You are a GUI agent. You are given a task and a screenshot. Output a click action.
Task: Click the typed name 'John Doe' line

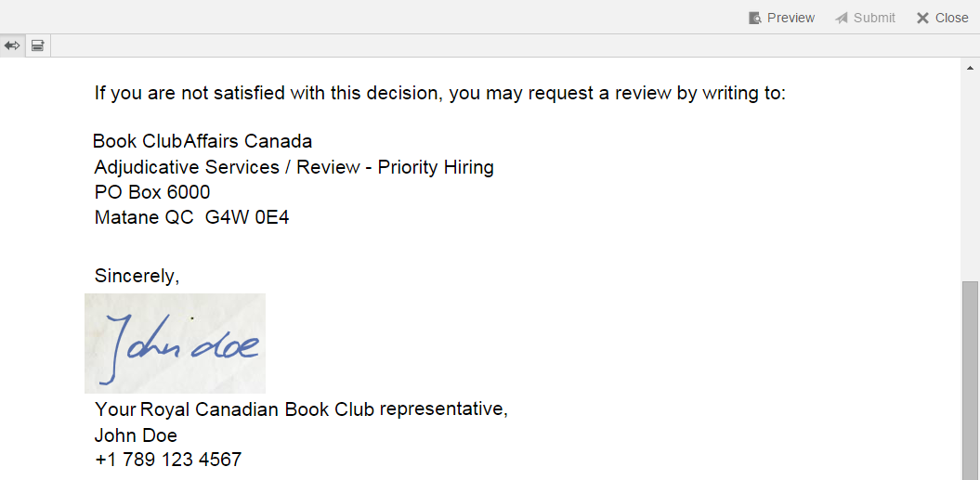tap(136, 435)
